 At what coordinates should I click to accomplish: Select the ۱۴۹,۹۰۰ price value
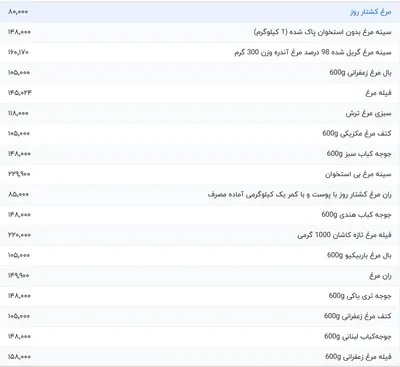point(19,275)
